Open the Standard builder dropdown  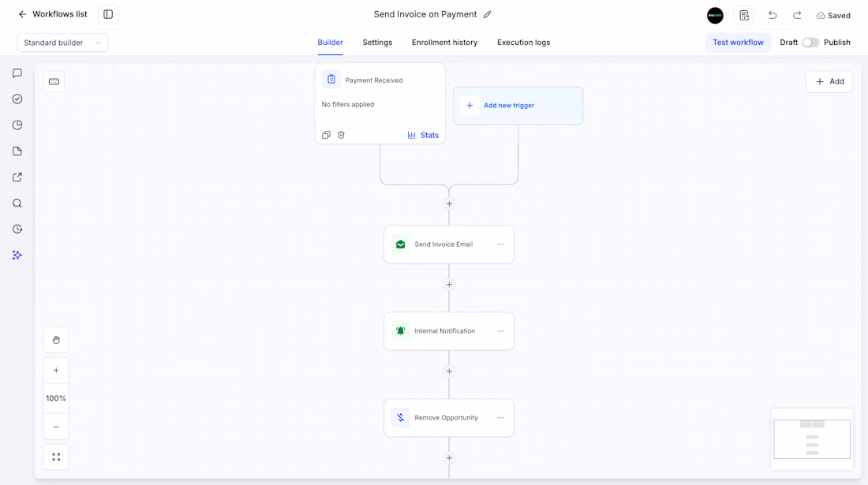point(62,43)
